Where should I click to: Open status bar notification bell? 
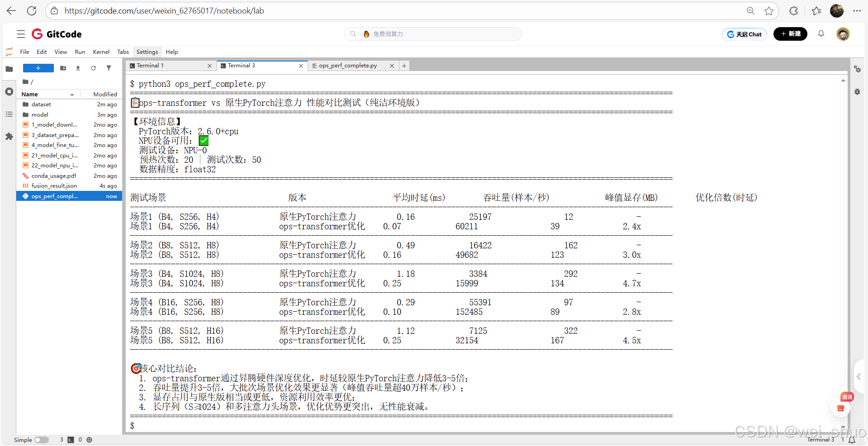click(852, 440)
